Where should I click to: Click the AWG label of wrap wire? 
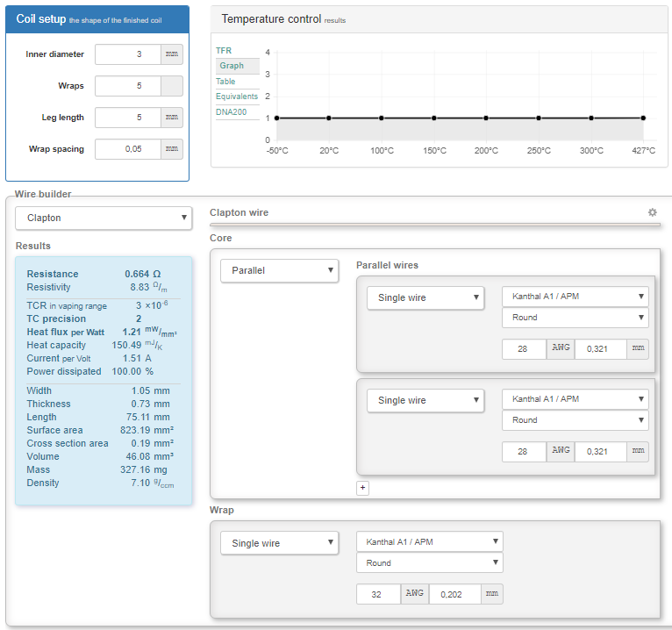(415, 594)
